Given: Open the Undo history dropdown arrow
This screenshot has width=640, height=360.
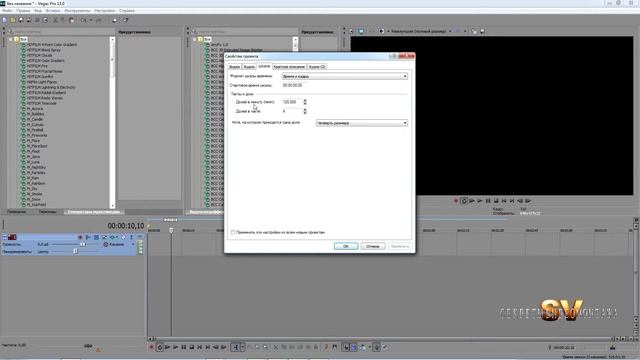Looking at the screenshot, I should (x=91, y=20).
